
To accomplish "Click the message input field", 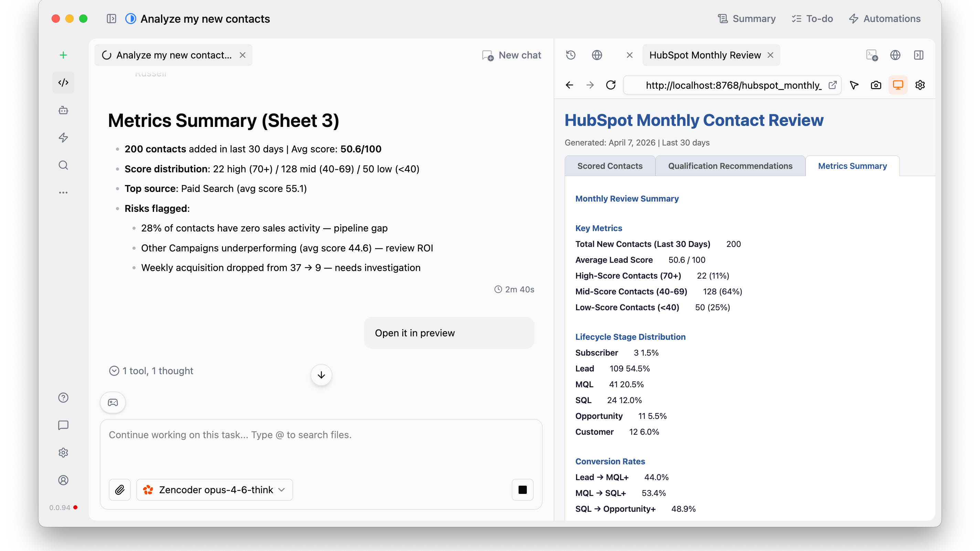I will click(321, 445).
